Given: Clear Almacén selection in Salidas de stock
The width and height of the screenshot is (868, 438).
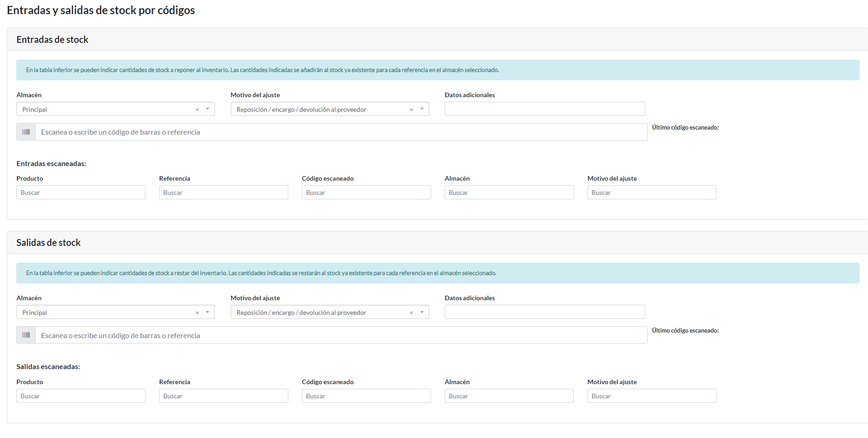Looking at the screenshot, I should (197, 313).
